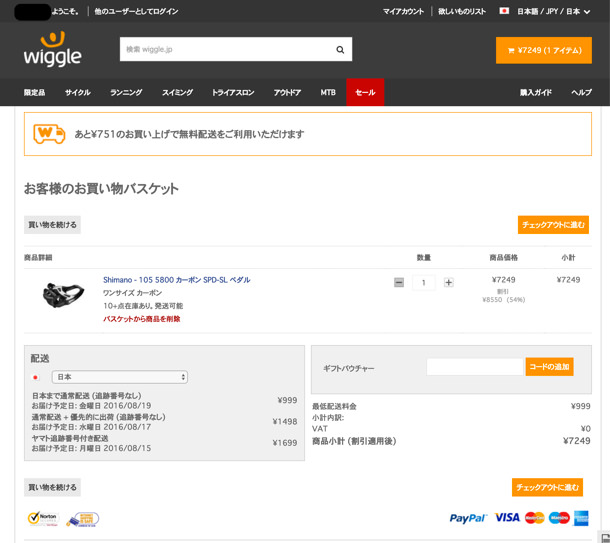Open the MTB menu
610x543 pixels.
(x=328, y=92)
